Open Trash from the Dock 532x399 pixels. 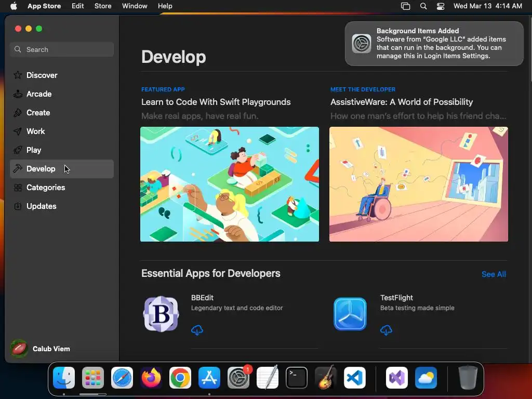pyautogui.click(x=468, y=378)
